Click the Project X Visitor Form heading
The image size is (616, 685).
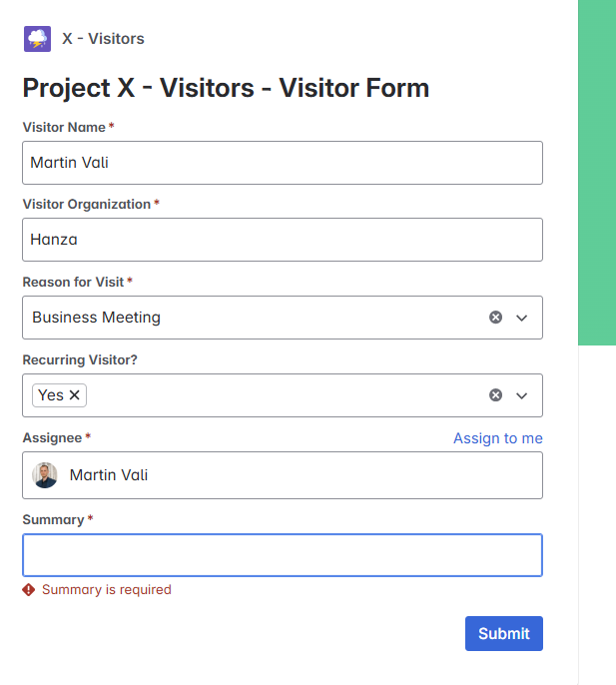point(226,88)
